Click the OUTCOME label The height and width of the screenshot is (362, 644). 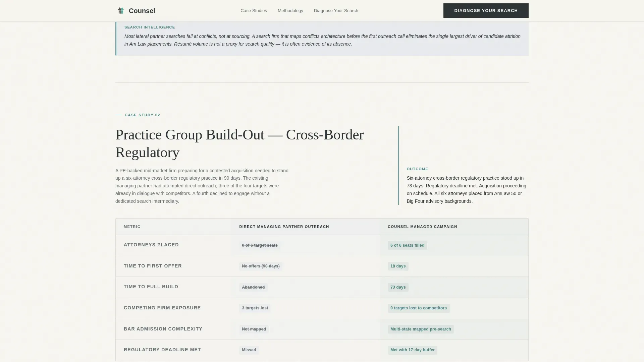click(417, 169)
